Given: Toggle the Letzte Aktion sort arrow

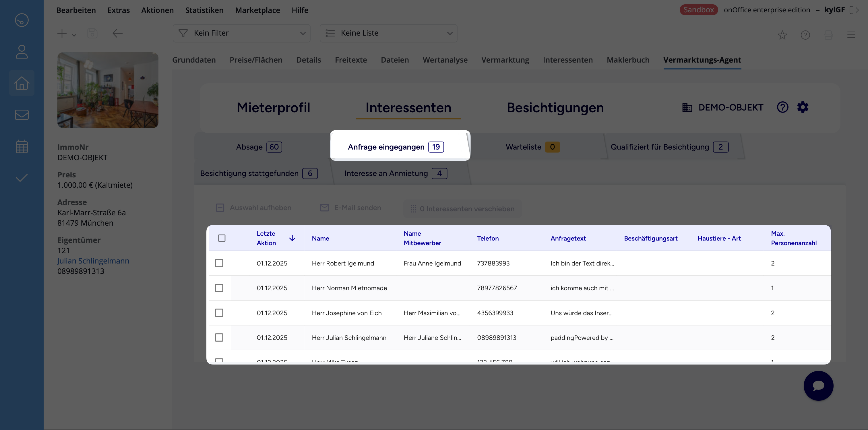Looking at the screenshot, I should pyautogui.click(x=292, y=238).
